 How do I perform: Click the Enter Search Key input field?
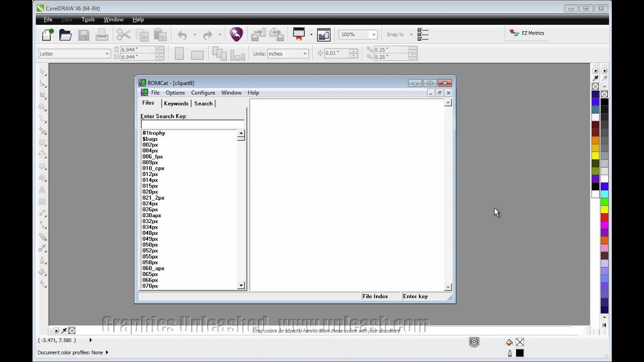(192, 124)
